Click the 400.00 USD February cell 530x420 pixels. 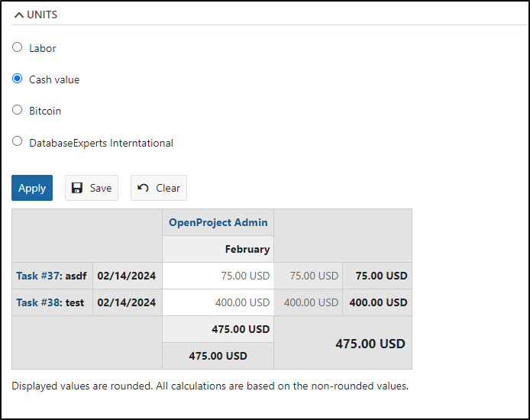tap(218, 302)
